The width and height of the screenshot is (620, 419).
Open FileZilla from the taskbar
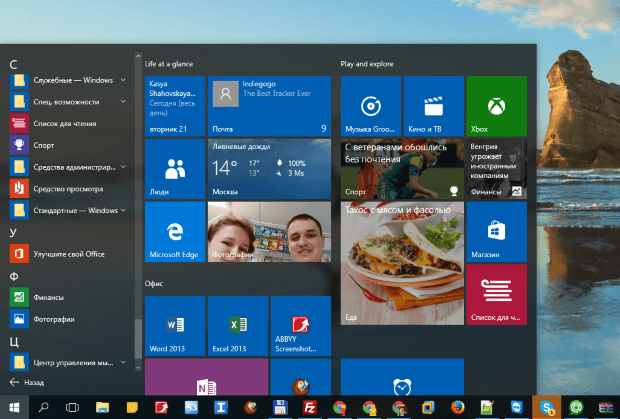pyautogui.click(x=310, y=407)
